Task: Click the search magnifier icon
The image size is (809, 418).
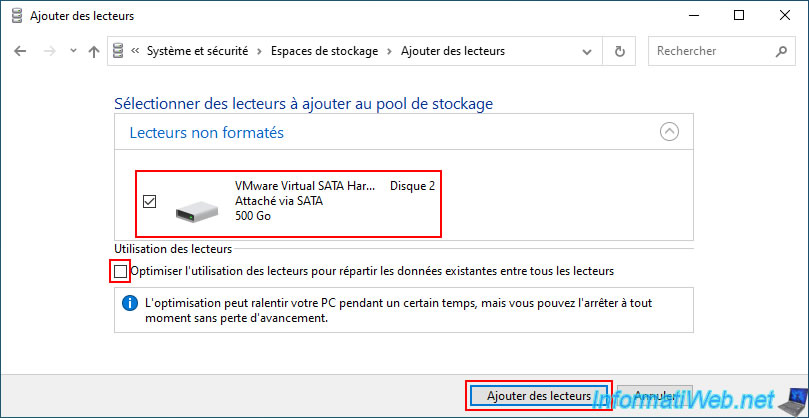Action: (x=781, y=51)
